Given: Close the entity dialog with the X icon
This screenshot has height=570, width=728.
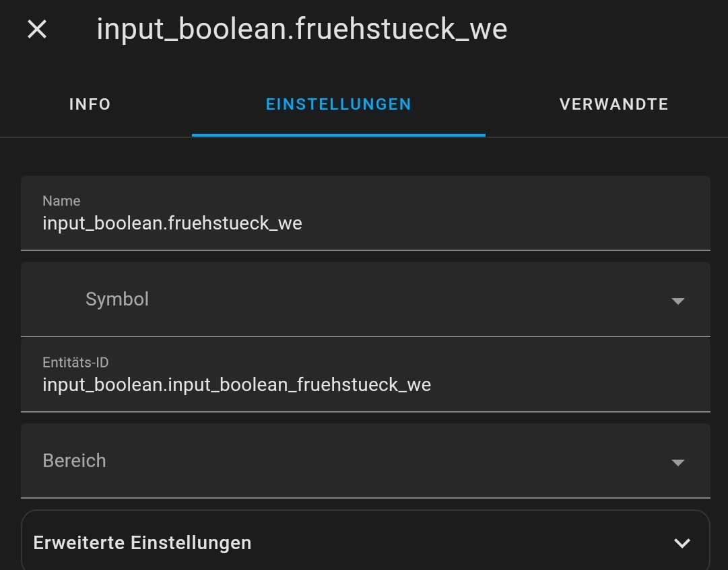Looking at the screenshot, I should tap(37, 29).
